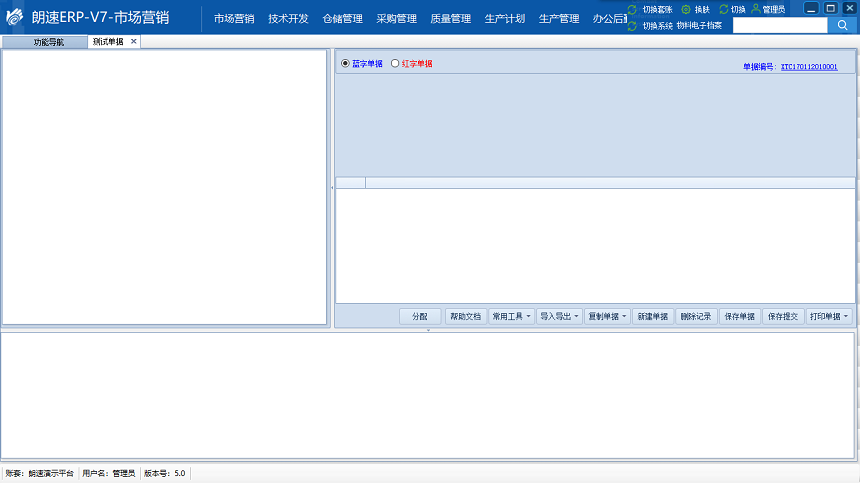Click the 单据编号 label
The image size is (860, 483).
pos(760,67)
